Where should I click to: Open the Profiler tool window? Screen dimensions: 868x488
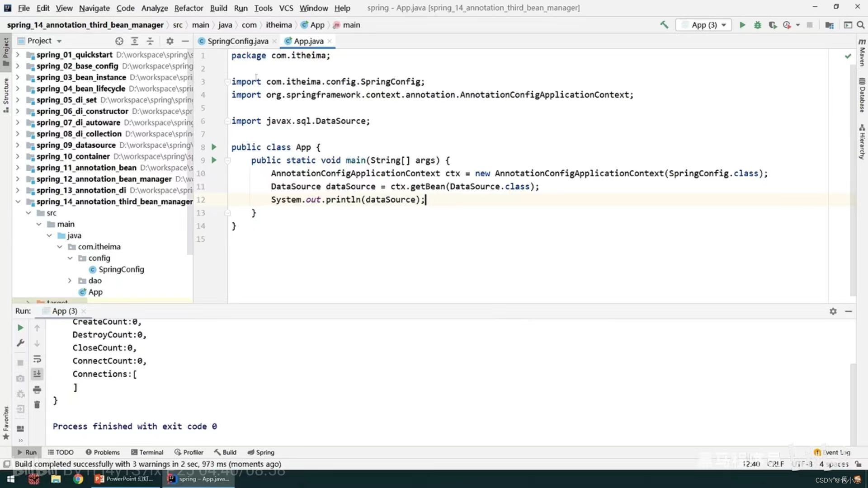pos(189,452)
